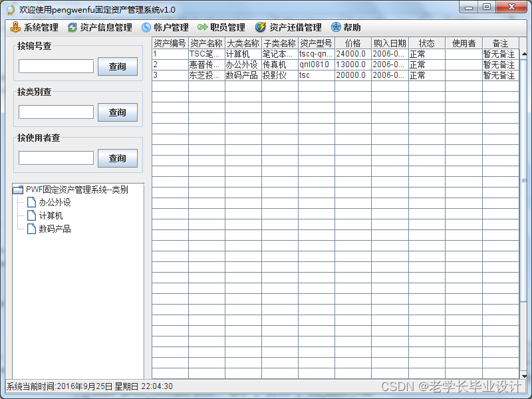Click 查询 under 按类别查

pyautogui.click(x=117, y=112)
